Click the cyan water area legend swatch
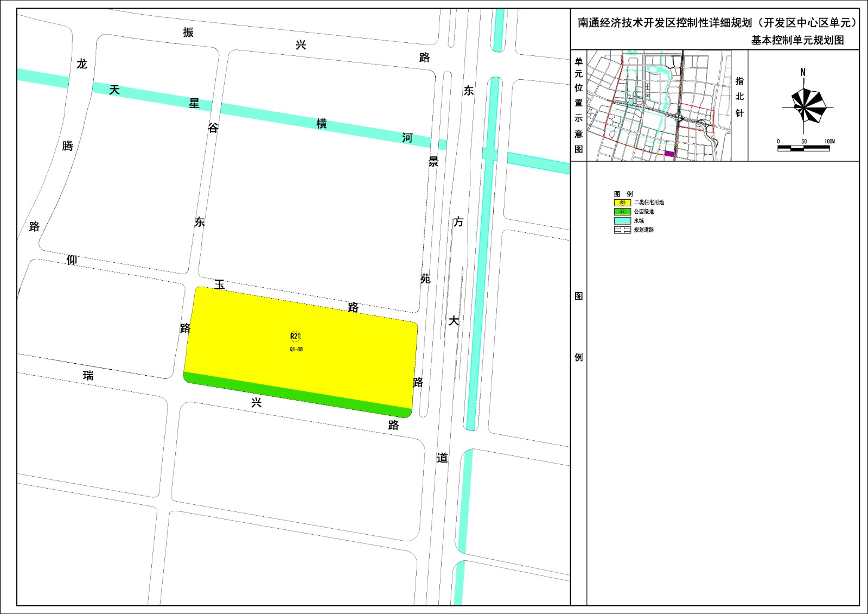The height and width of the screenshot is (614, 868). tap(622, 221)
